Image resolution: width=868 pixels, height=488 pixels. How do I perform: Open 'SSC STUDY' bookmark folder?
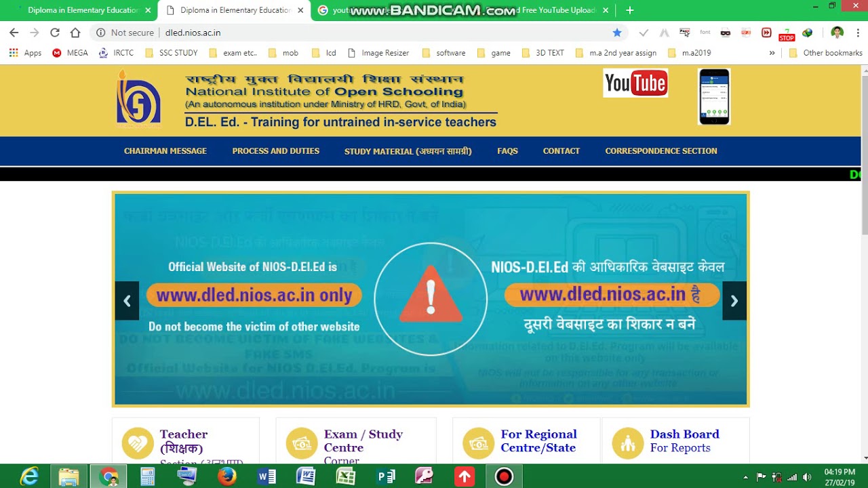[171, 52]
